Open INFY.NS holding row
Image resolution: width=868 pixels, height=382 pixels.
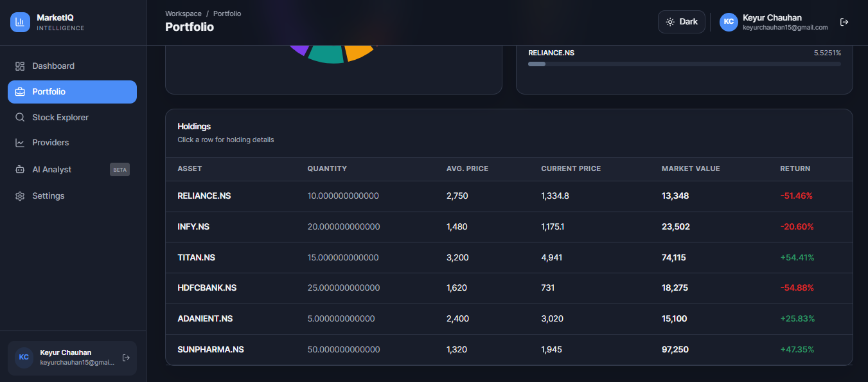tap(509, 227)
